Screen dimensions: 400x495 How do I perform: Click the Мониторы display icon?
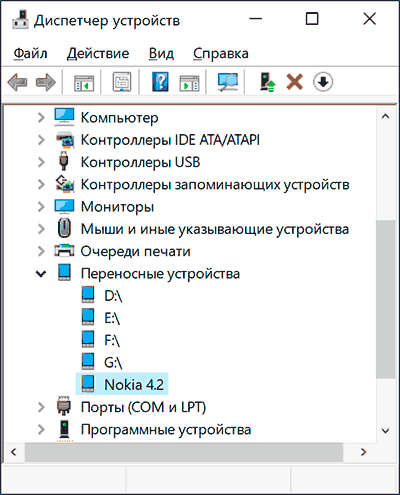coord(64,207)
